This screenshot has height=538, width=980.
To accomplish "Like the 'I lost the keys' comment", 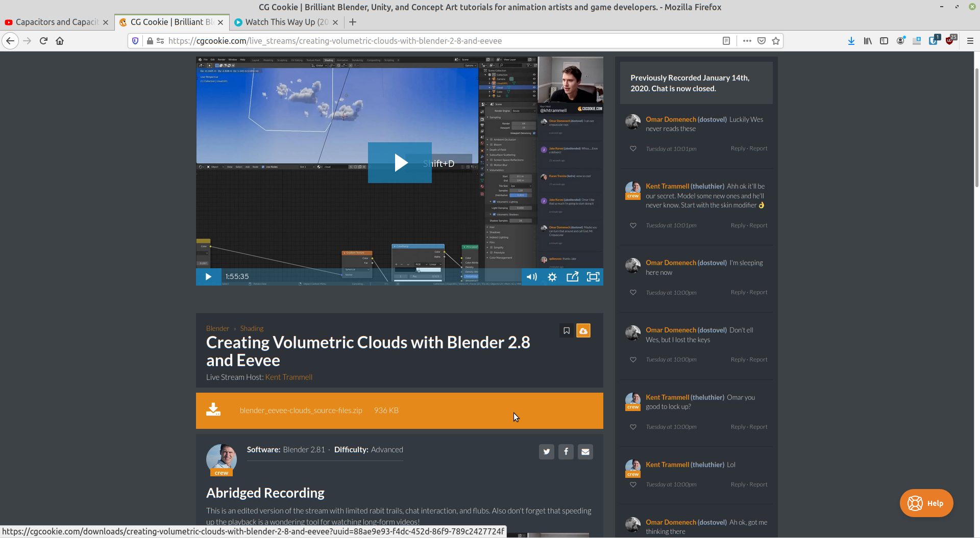I will (633, 360).
